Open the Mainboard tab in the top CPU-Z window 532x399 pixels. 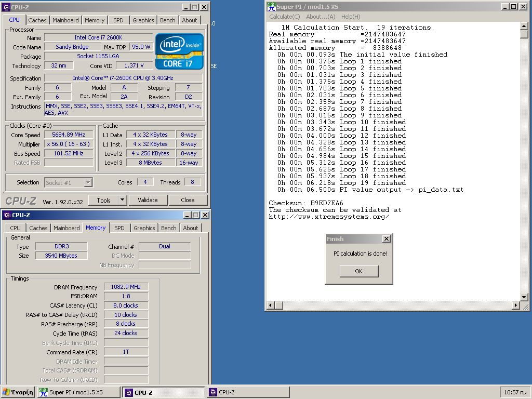point(65,20)
